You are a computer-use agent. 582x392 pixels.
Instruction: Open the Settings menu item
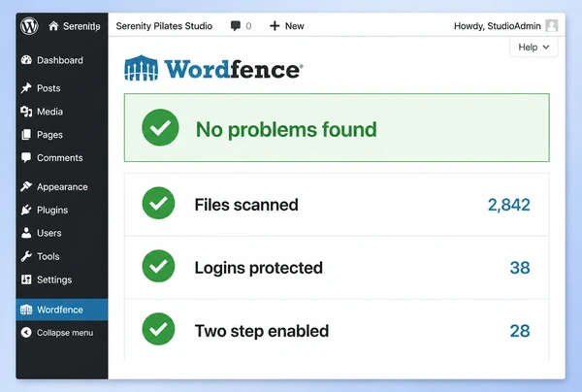62,279
